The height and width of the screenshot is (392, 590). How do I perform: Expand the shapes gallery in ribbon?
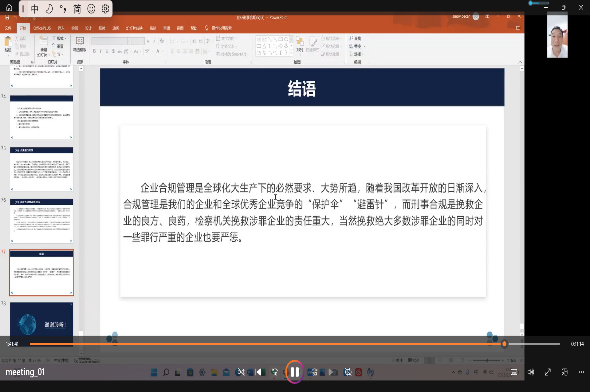pos(291,53)
